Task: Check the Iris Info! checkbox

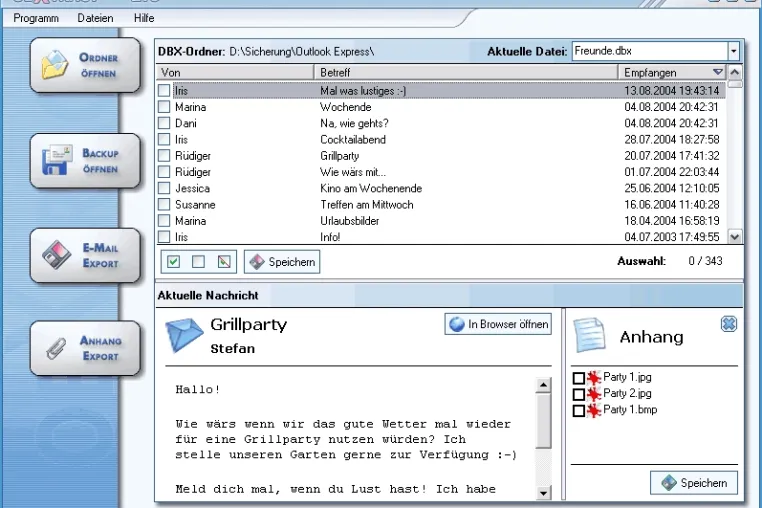Action: click(164, 237)
